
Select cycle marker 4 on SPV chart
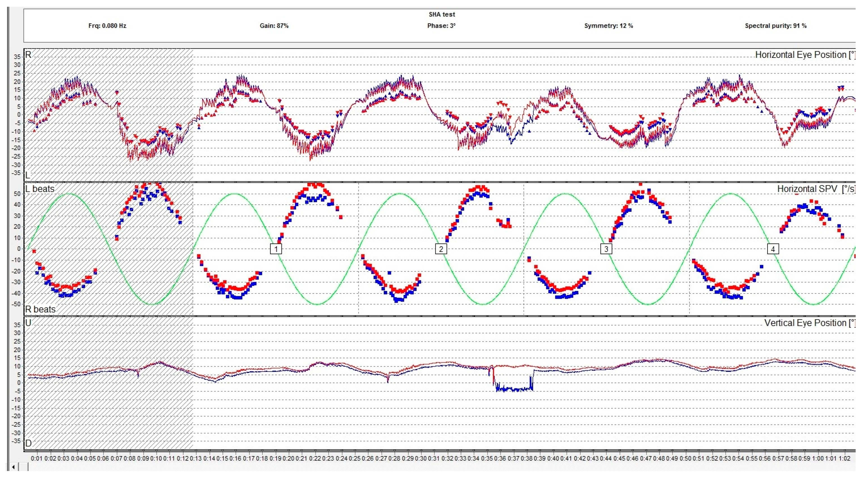click(x=773, y=249)
